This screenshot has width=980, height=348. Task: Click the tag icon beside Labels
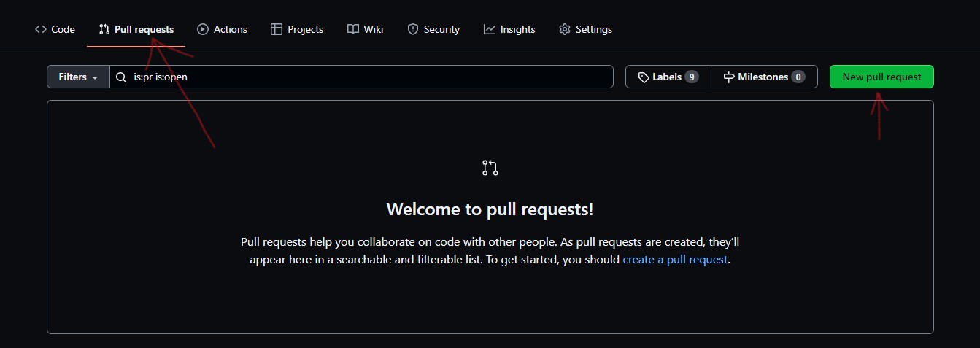644,77
